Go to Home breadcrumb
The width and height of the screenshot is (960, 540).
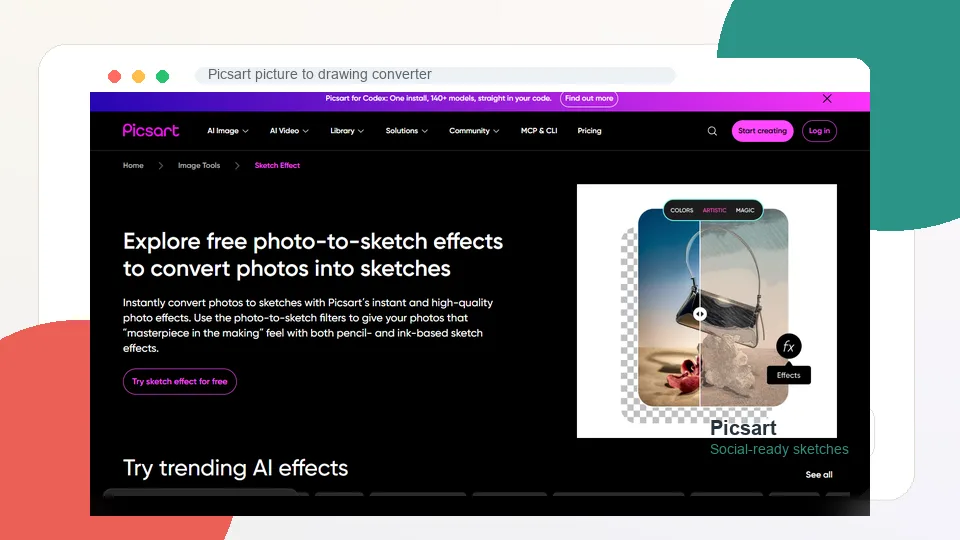pyautogui.click(x=133, y=165)
